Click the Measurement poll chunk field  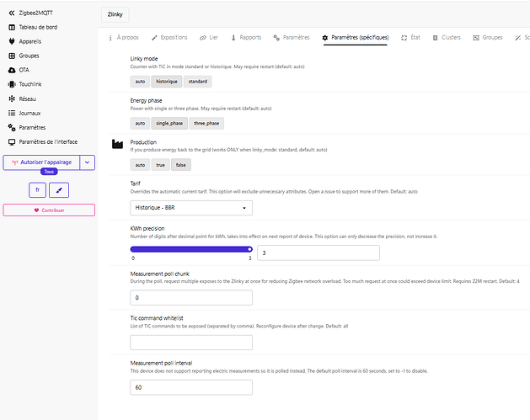click(191, 298)
